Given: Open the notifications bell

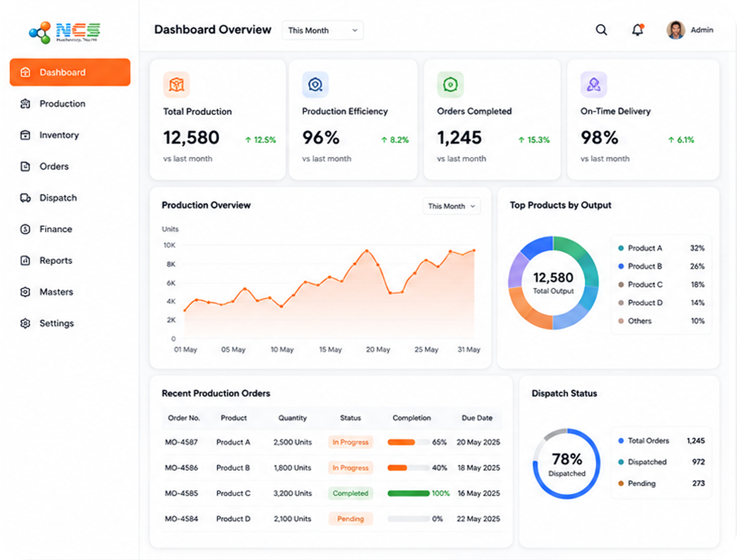Looking at the screenshot, I should coord(637,30).
